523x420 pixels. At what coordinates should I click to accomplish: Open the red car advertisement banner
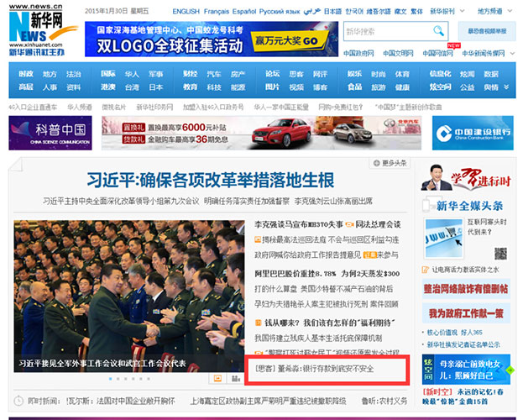click(262, 133)
